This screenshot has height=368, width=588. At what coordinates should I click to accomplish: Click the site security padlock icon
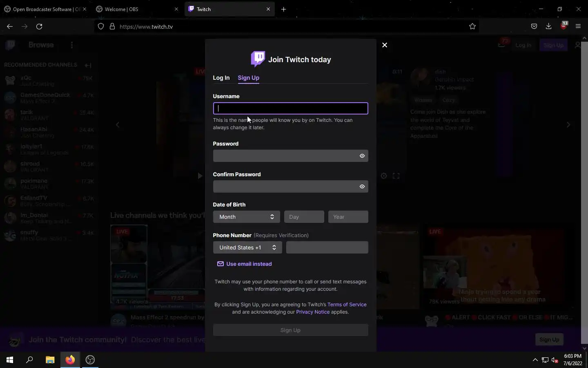pos(112,26)
